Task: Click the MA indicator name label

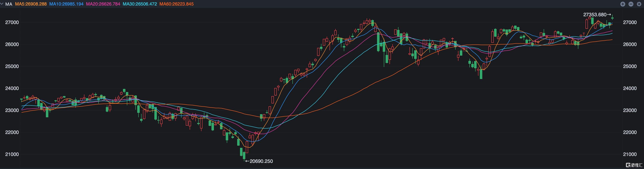Action: tap(9, 4)
